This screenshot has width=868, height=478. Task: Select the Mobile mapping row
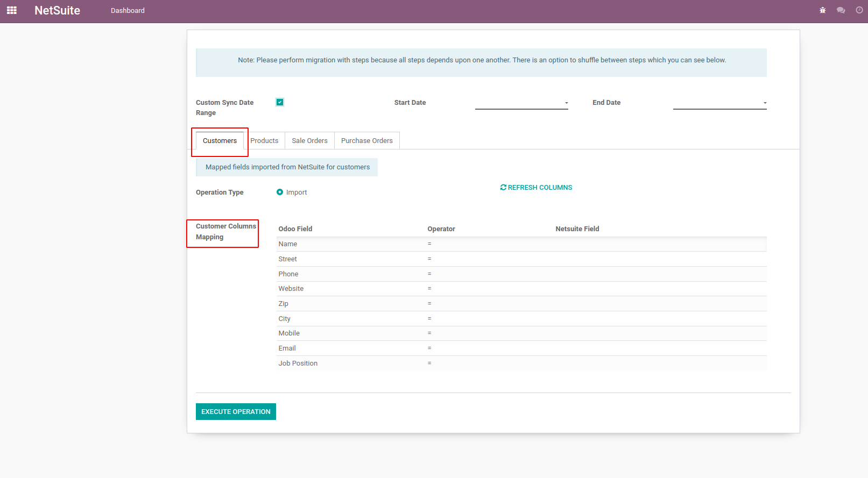(521, 333)
